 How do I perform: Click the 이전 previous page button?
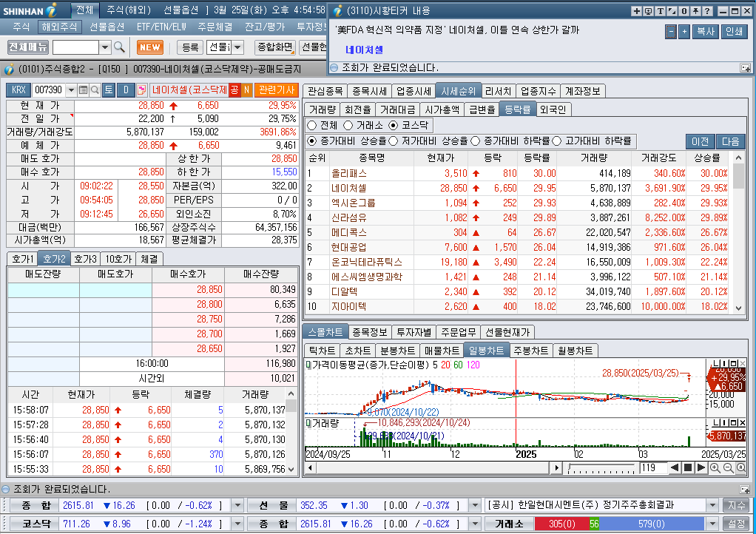coord(700,141)
